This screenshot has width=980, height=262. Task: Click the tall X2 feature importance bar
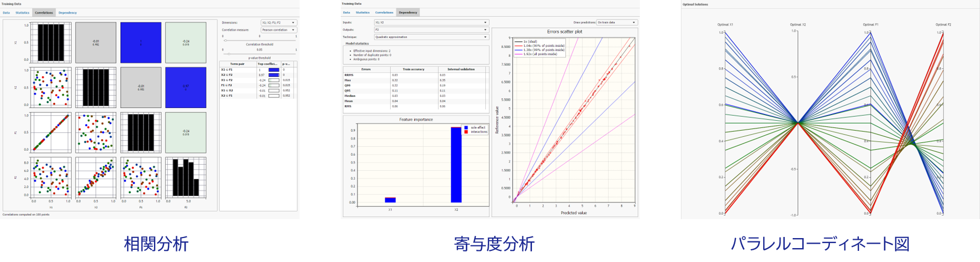click(x=455, y=165)
